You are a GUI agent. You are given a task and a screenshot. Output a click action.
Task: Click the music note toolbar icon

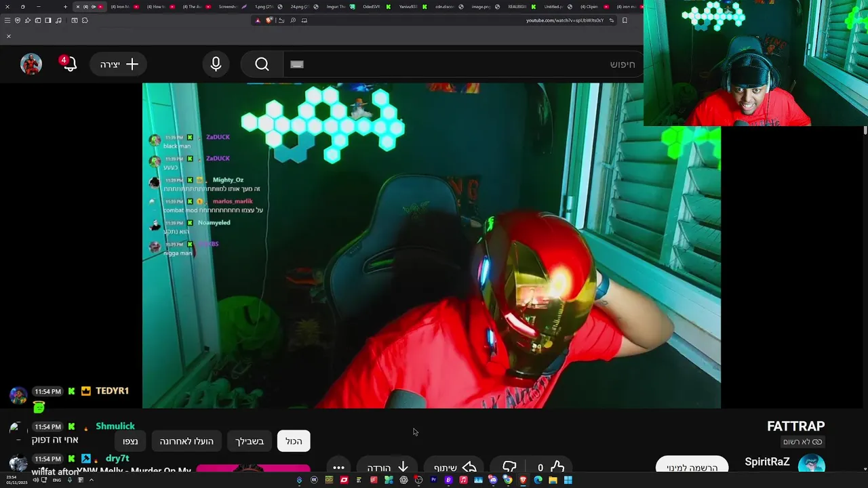pos(58,20)
